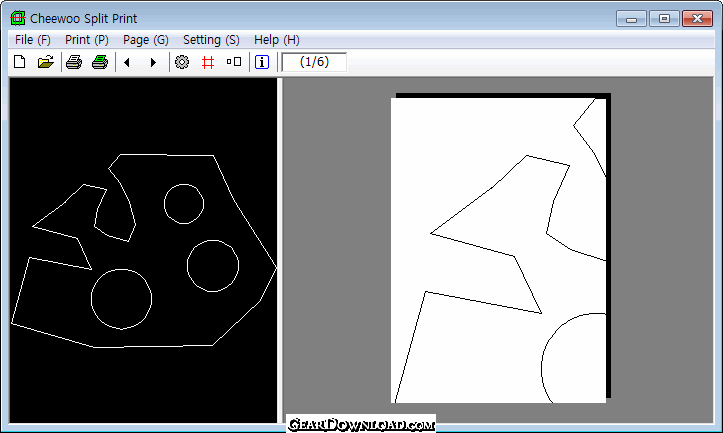Viewport: 723px width, 433px height.
Task: Click the GearDownload.com watermark
Action: [361, 424]
